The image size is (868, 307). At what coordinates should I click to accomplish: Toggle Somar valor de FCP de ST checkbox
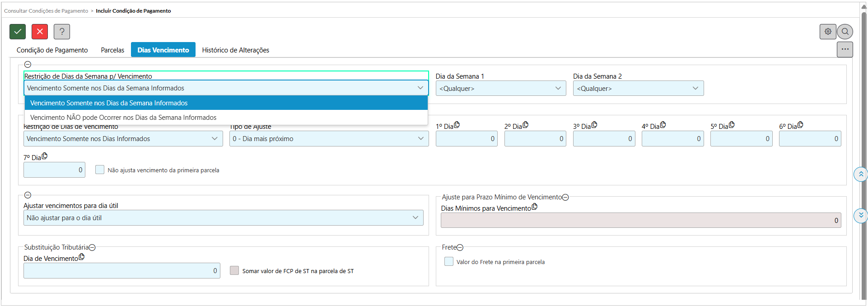(x=234, y=270)
